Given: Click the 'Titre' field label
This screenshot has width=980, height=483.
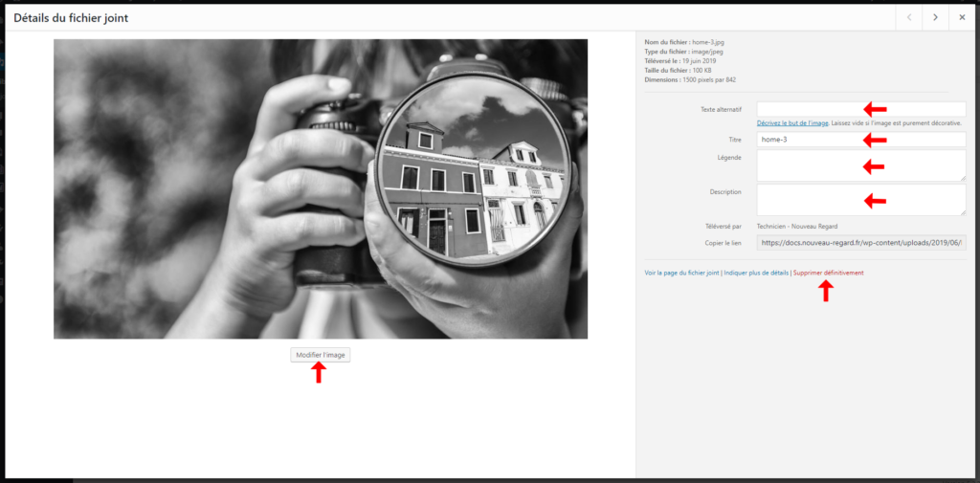Looking at the screenshot, I should 734,140.
